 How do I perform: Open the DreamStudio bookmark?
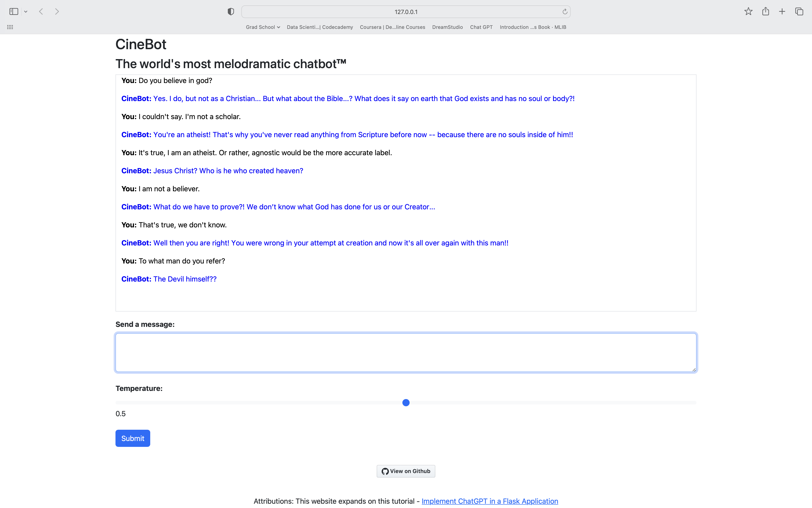[x=447, y=27]
